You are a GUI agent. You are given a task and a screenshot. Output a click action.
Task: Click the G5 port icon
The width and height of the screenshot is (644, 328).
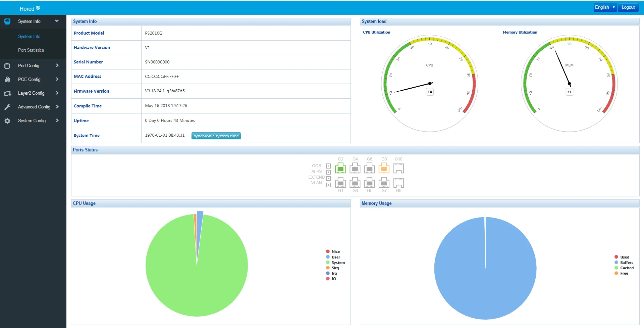click(370, 183)
